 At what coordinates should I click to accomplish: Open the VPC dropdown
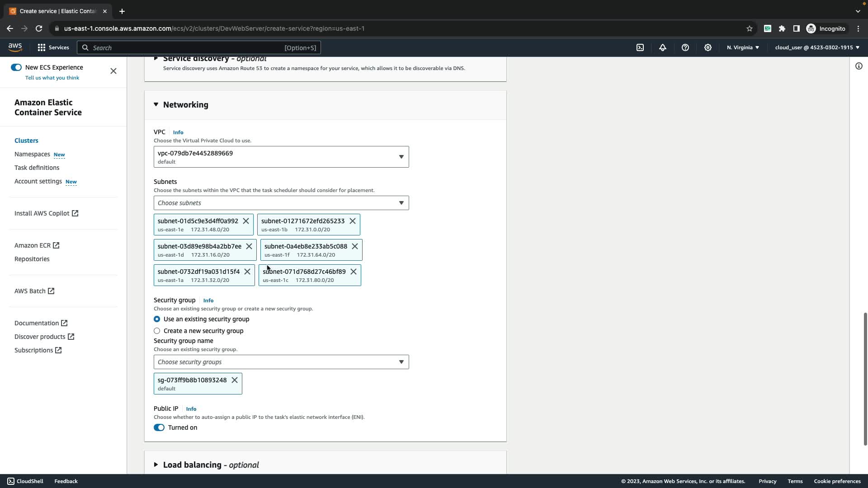[281, 157]
